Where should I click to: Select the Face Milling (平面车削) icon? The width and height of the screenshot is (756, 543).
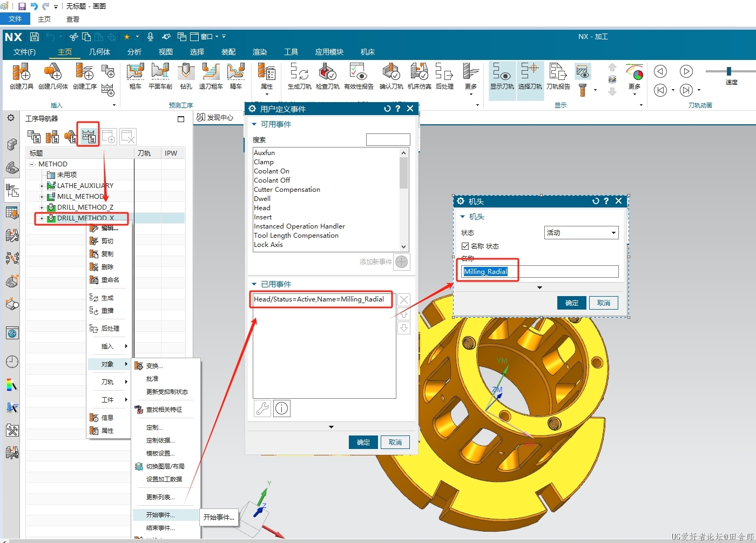(160, 76)
